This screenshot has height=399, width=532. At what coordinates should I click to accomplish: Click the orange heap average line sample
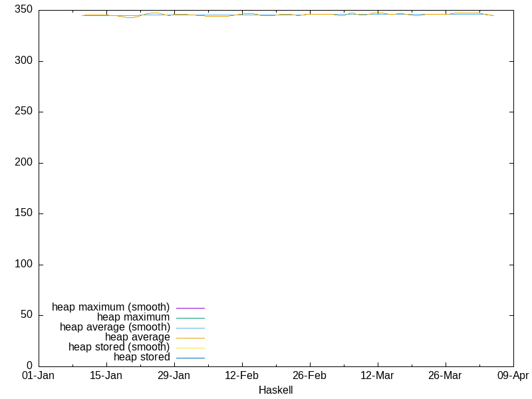pos(190,338)
